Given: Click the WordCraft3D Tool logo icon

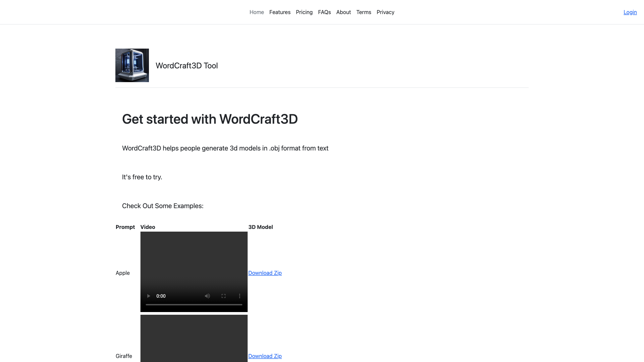Looking at the screenshot, I should tap(132, 65).
